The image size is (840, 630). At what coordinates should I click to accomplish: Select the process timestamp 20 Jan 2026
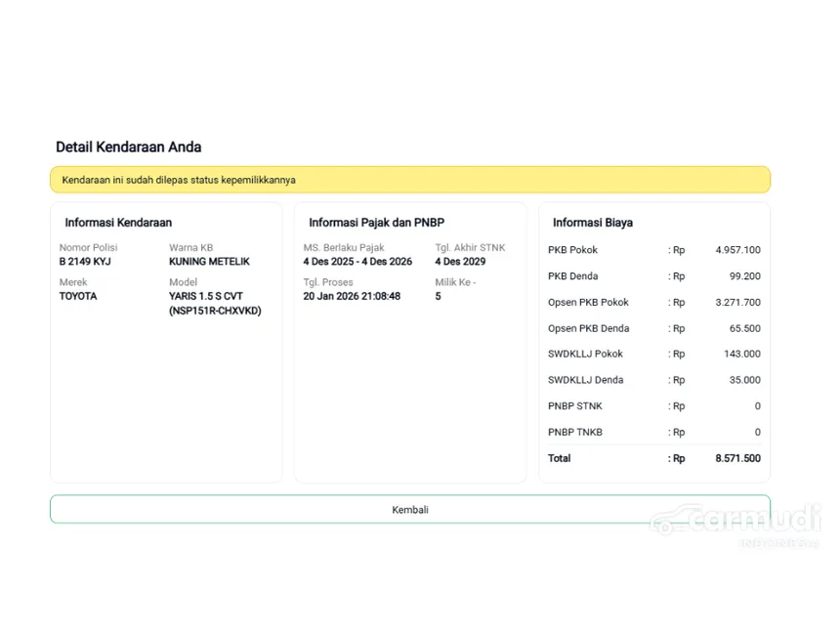pyautogui.click(x=352, y=296)
